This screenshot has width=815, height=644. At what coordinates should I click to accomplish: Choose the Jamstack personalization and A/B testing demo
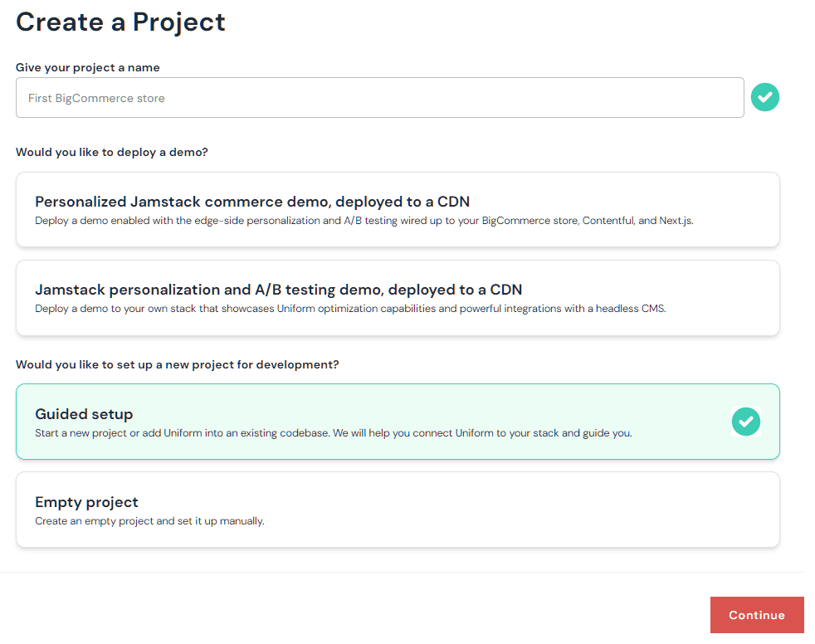click(398, 297)
